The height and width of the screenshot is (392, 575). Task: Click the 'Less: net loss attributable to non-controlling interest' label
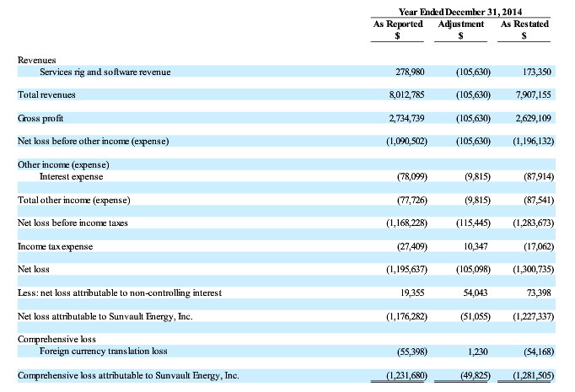coord(120,293)
